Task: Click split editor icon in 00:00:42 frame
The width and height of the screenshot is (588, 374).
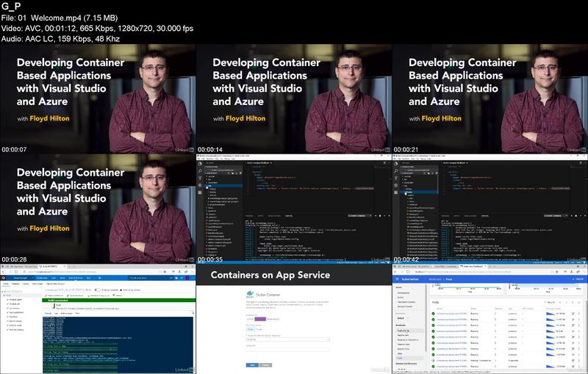Action: point(581,162)
